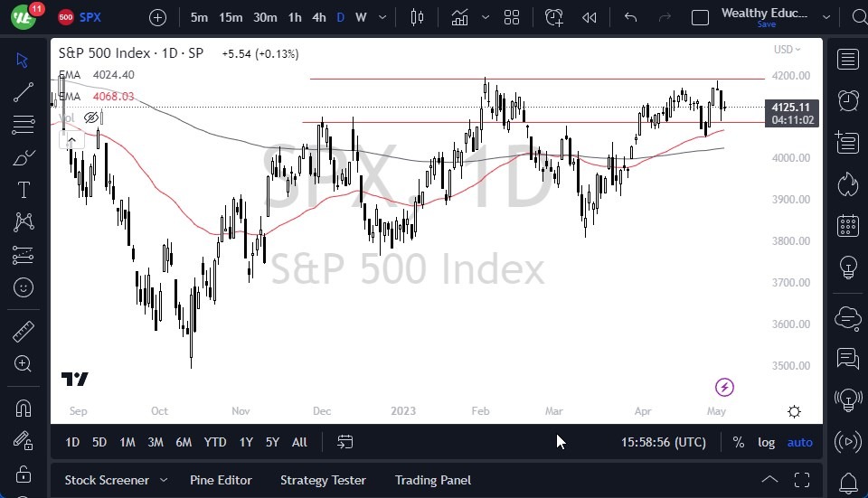868x498 pixels.
Task: Set the date range to 3M
Action: click(156, 442)
